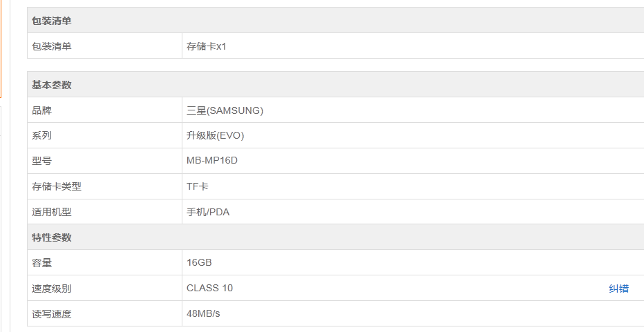
Task: Click the TF卡 card type value
Action: [x=198, y=186]
